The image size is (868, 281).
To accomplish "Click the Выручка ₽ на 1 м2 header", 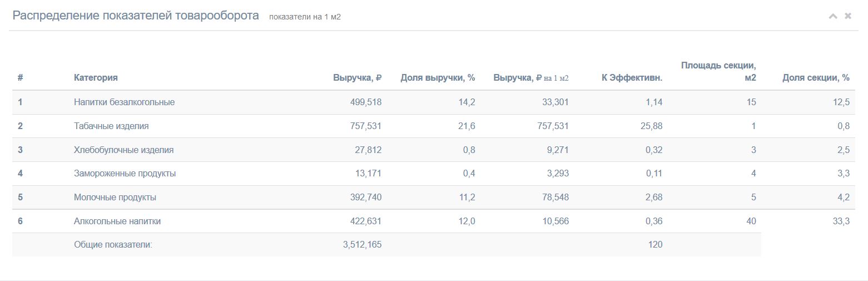I will pos(531,78).
